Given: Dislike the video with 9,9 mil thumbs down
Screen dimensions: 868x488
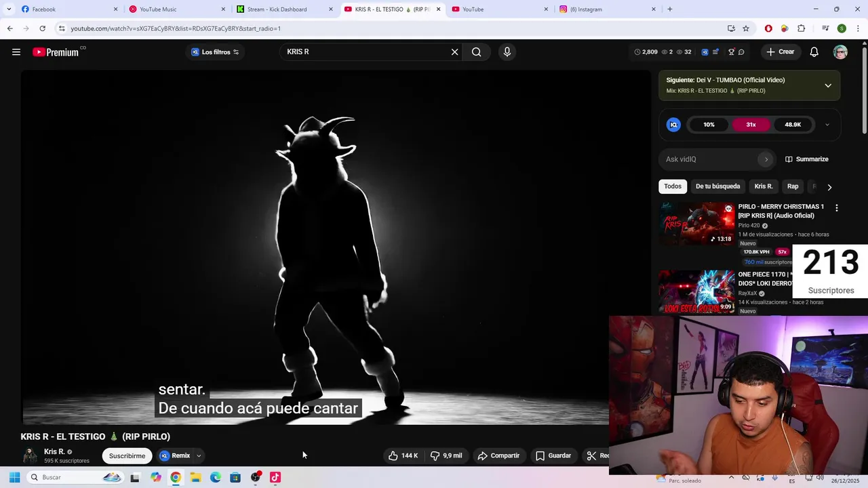Looking at the screenshot, I should pyautogui.click(x=447, y=456).
